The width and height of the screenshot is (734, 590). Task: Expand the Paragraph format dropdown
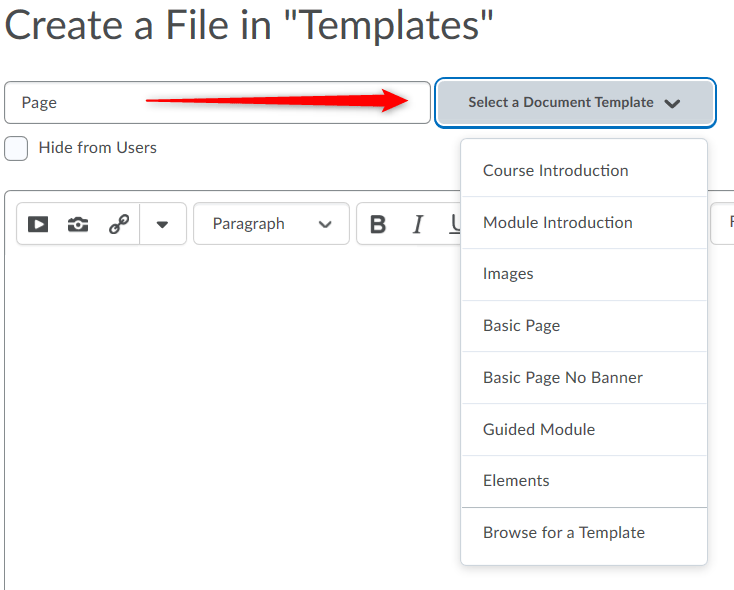tap(271, 224)
